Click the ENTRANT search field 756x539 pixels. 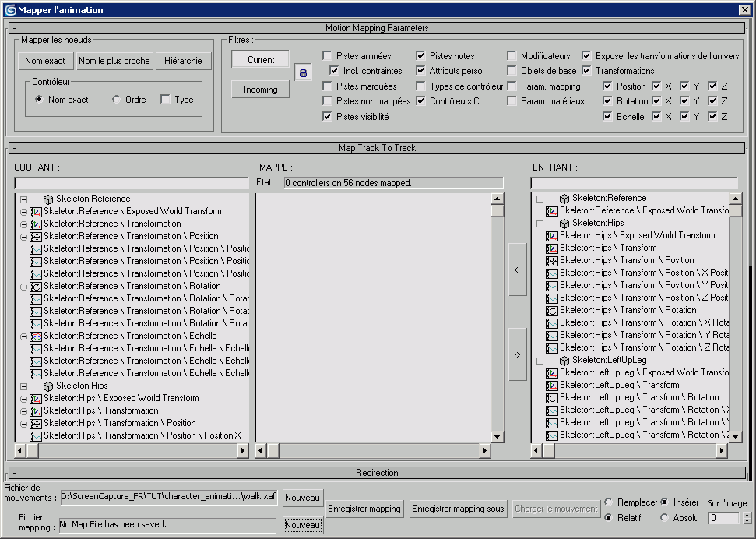click(x=634, y=183)
